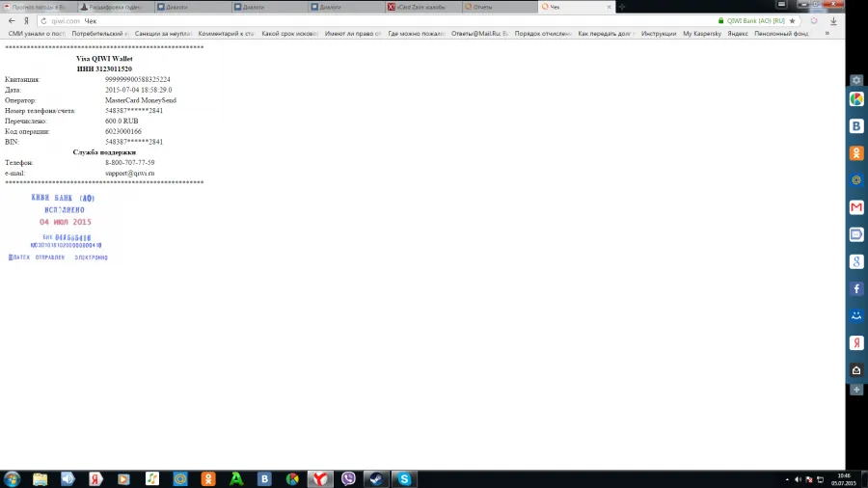
Task: Click the amount 600.0 RUB
Action: [x=122, y=122]
